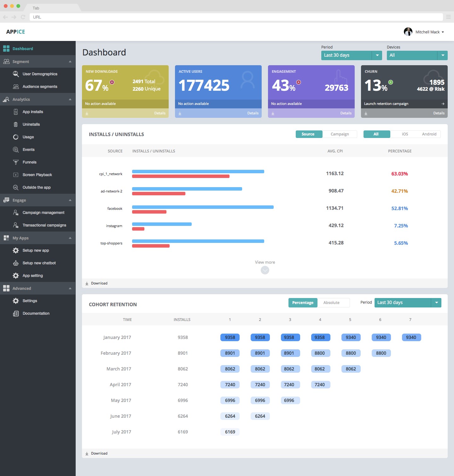Viewport: 454px width, 476px height.
Task: Open the User Demographics sidebar icon
Action: 16,74
